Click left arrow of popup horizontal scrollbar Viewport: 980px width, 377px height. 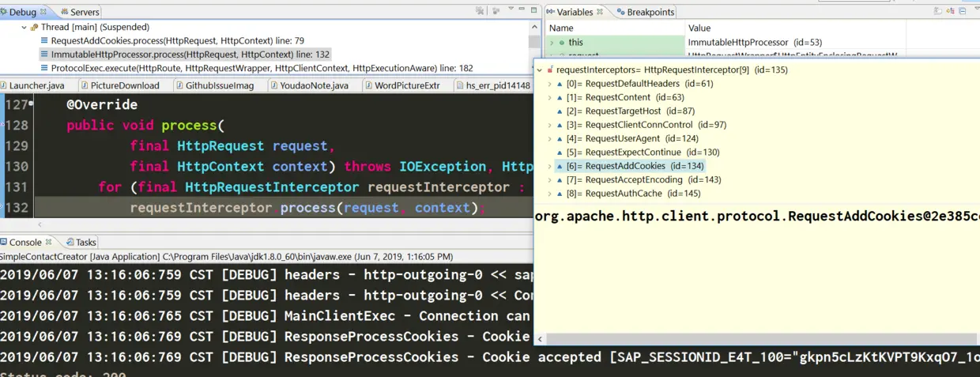(541, 340)
